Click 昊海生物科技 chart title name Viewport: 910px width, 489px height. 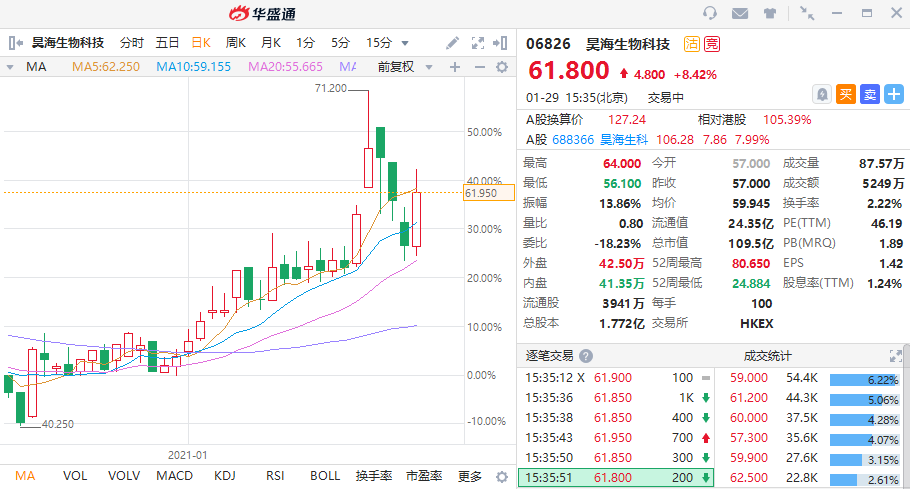pyautogui.click(x=68, y=43)
